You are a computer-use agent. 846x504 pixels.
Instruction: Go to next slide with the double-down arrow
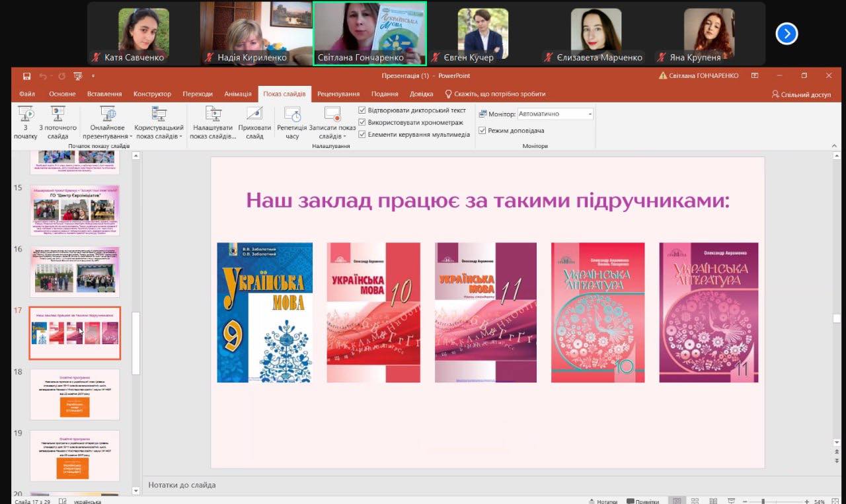tap(837, 460)
